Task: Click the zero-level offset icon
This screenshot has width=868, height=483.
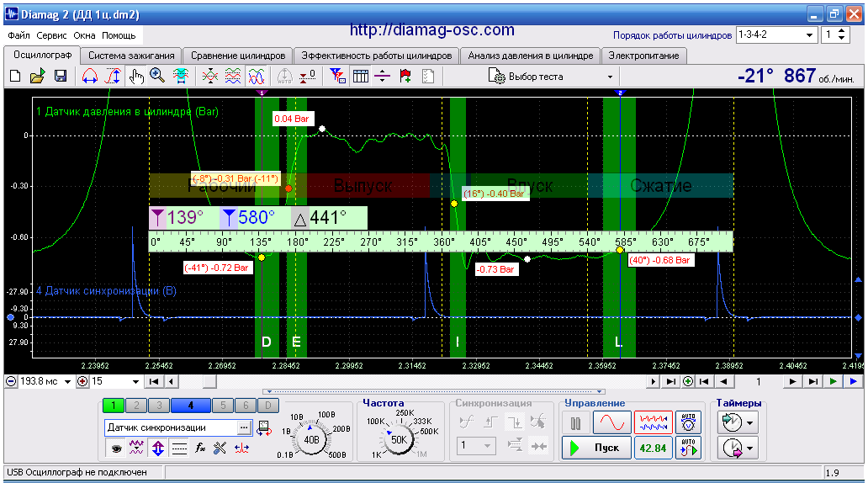Action: (x=307, y=76)
